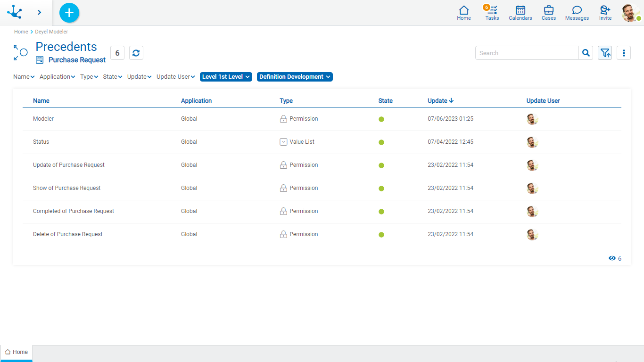Click the Value List type text
The image size is (644, 362).
pyautogui.click(x=302, y=142)
